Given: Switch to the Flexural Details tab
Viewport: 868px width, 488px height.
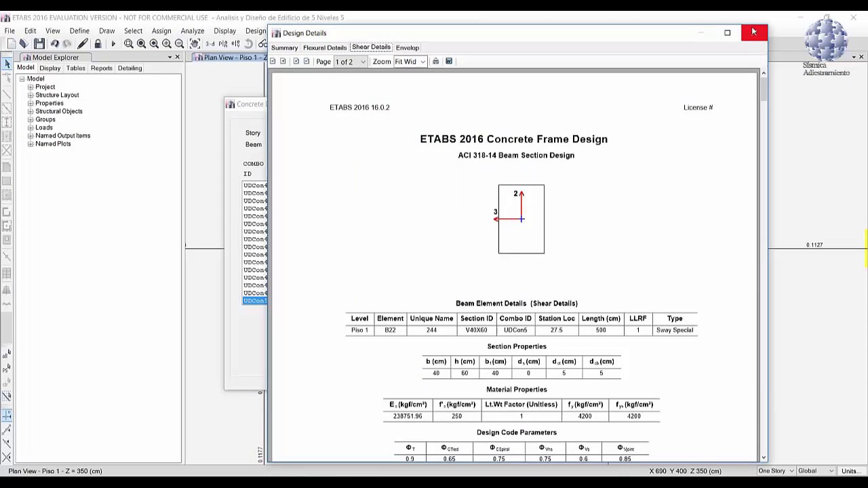Looking at the screenshot, I should coord(325,47).
